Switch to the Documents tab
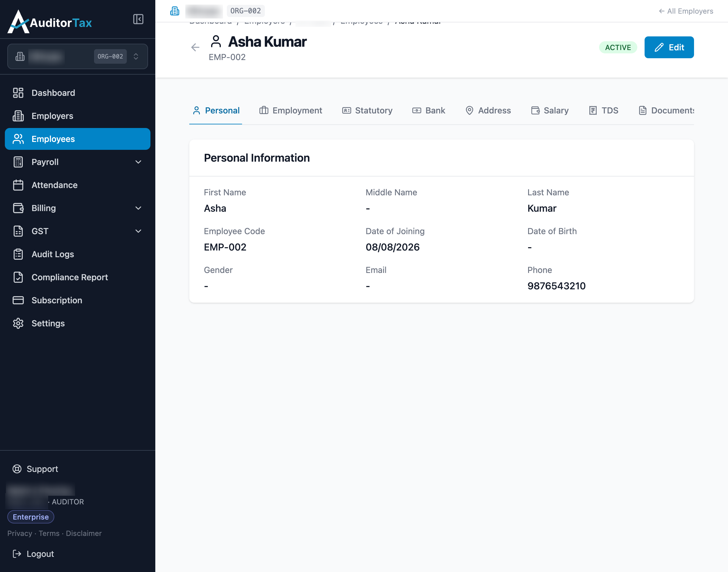The width and height of the screenshot is (728, 572). (x=666, y=110)
